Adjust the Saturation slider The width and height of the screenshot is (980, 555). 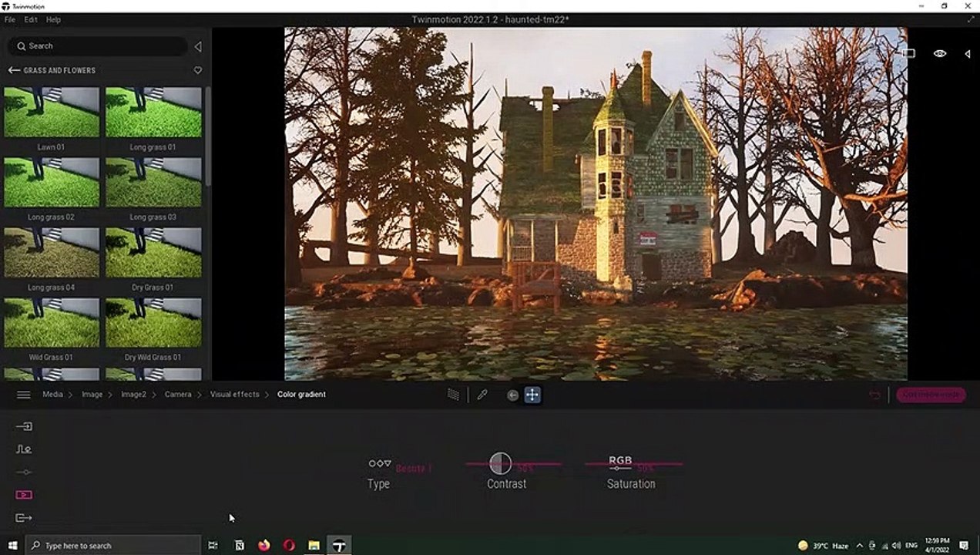point(633,464)
